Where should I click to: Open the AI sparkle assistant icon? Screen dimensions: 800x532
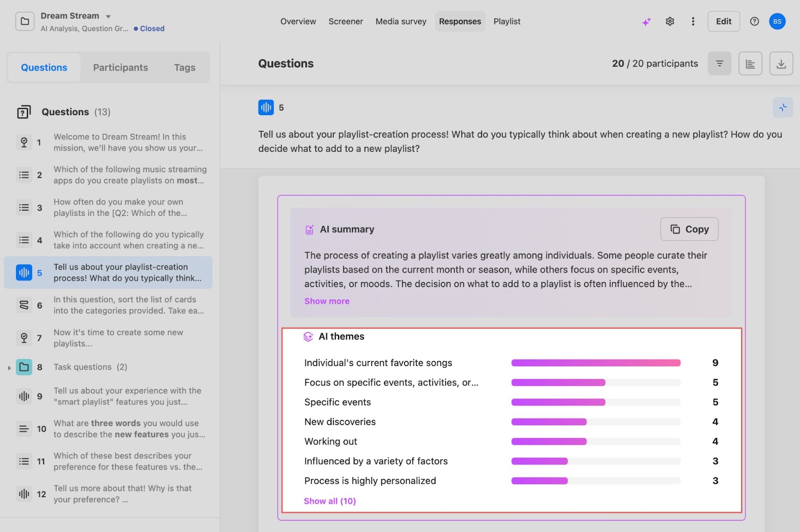646,21
